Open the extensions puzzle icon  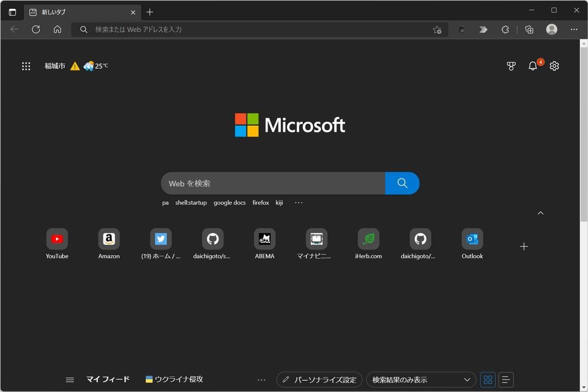click(505, 29)
